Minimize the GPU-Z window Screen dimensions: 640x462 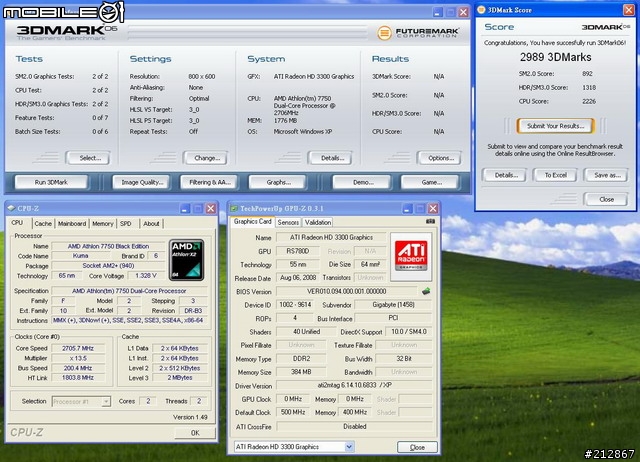407,209
